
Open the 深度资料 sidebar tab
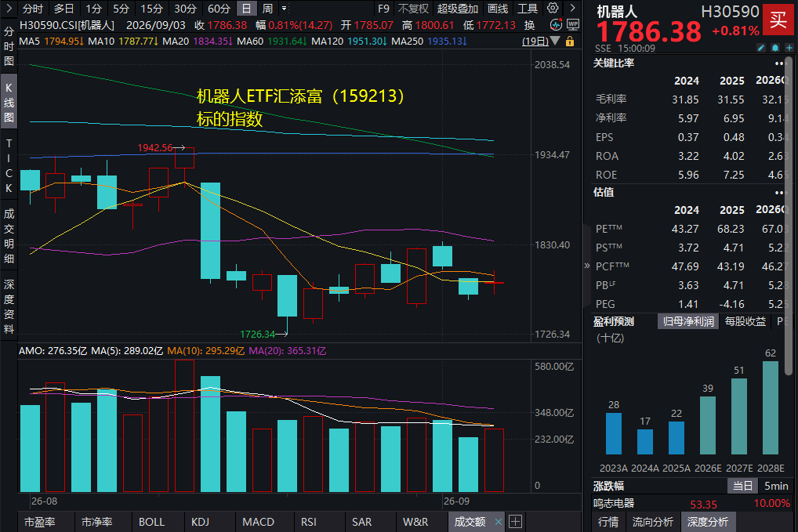coord(9,306)
